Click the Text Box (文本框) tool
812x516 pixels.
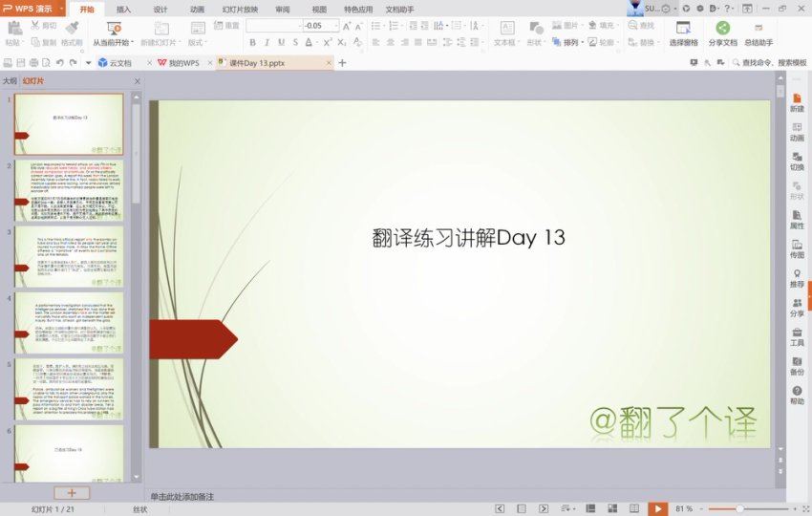coord(507,34)
